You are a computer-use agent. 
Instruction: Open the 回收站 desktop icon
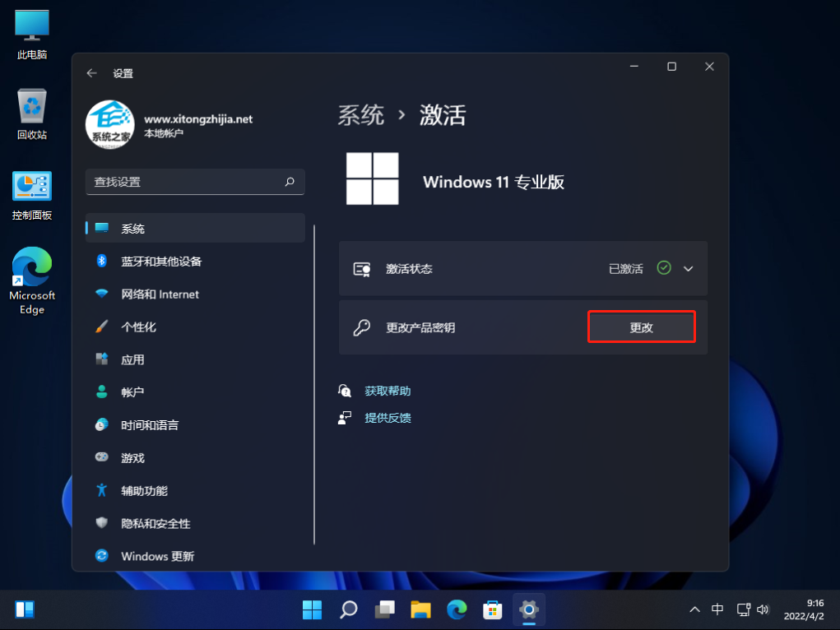32,114
